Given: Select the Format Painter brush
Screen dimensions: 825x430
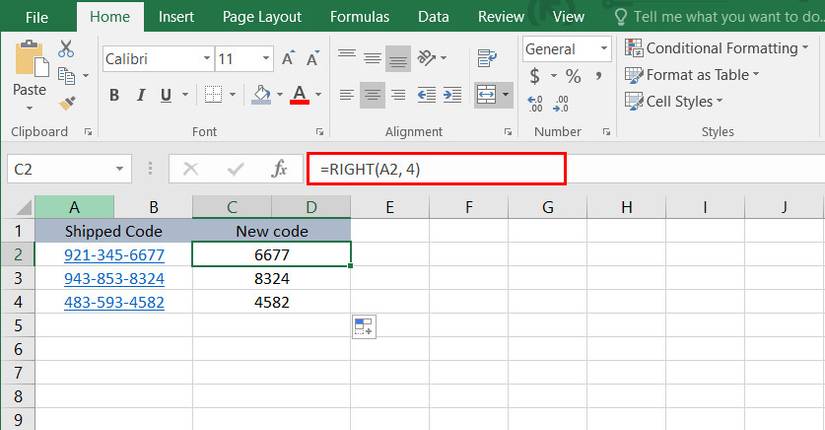Looking at the screenshot, I should [x=67, y=102].
